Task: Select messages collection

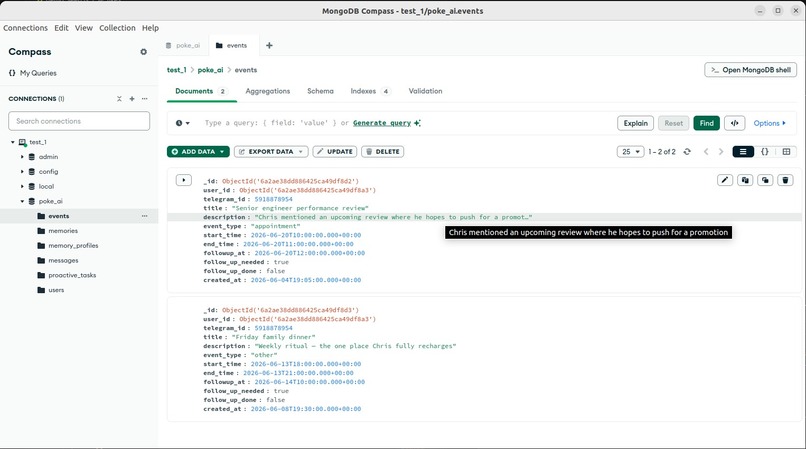Action: 63,261
